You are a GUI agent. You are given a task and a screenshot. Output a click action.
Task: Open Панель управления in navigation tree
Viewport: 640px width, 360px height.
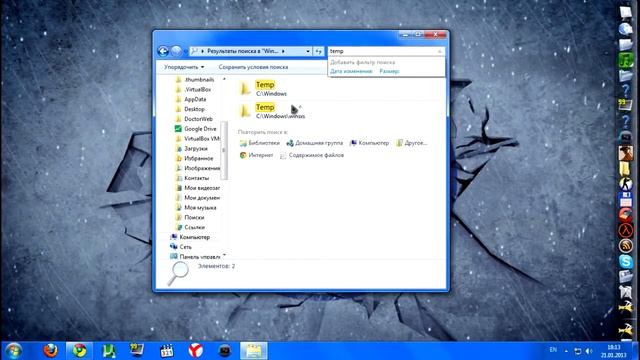200,256
